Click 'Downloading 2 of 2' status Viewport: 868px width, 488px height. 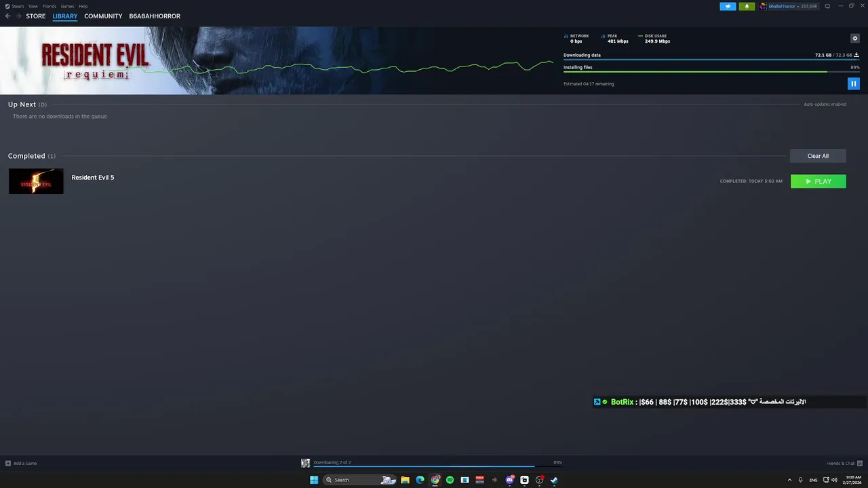coord(332,462)
